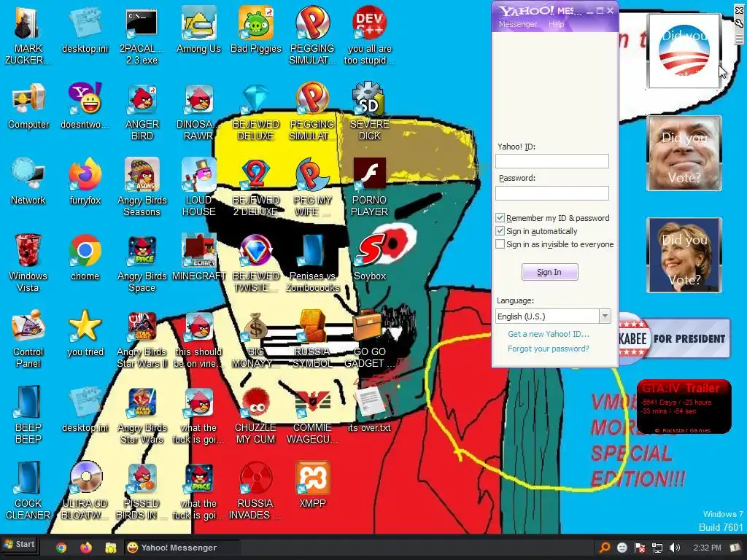Launch Chrome from the taskbar

tap(61, 548)
